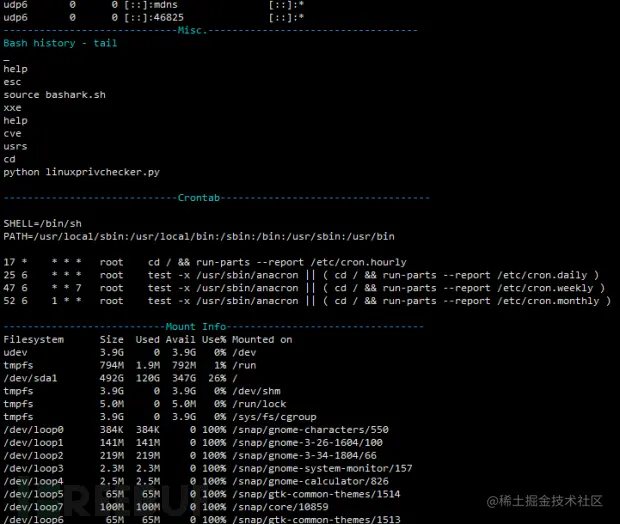The image size is (620, 525).
Task: Click the '492G' size value
Action: 112,378
